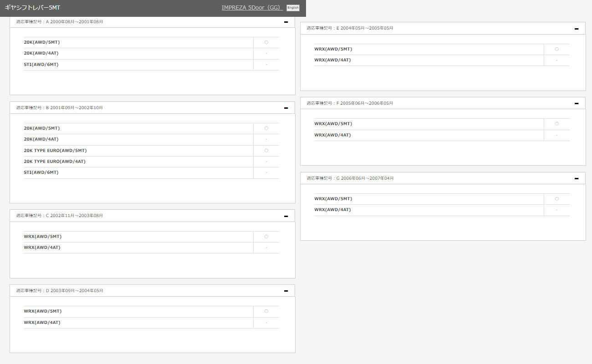Screen dimensions: 592x364
Task: Collapse the model code E section
Action: (576, 29)
